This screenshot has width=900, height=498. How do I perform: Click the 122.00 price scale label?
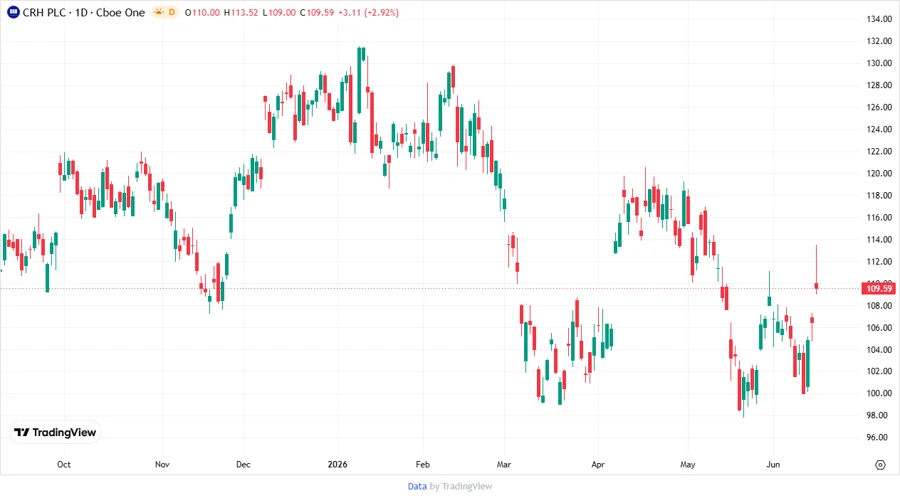coord(879,151)
